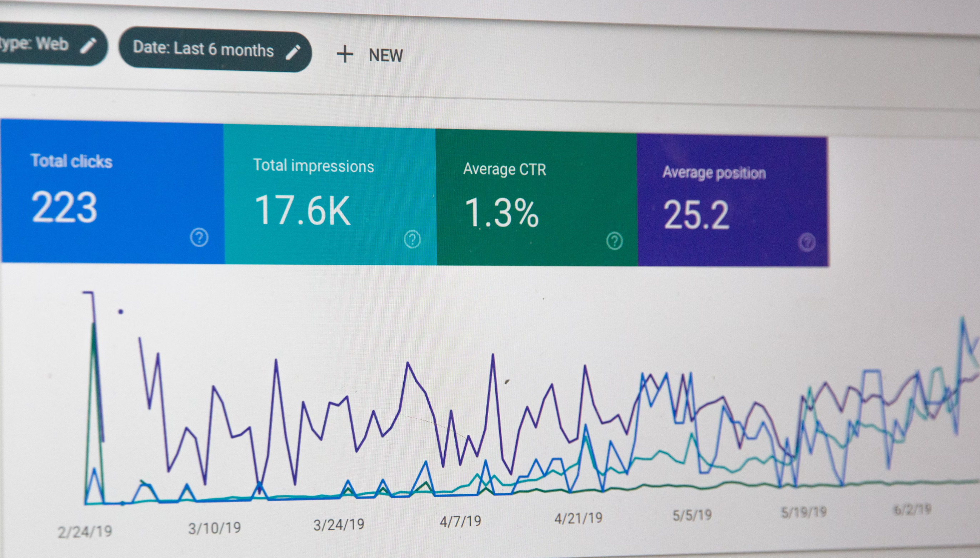Click the 17.6K impressions value
This screenshot has height=558, width=980.
pos(302,210)
